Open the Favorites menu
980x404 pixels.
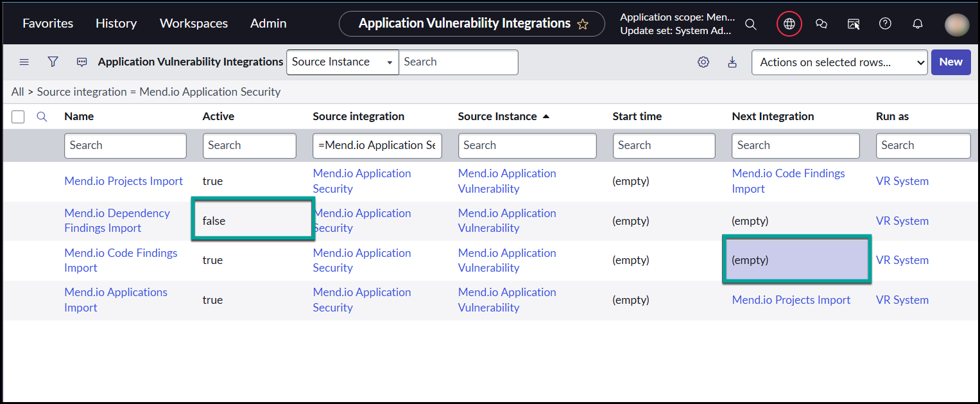(x=47, y=23)
